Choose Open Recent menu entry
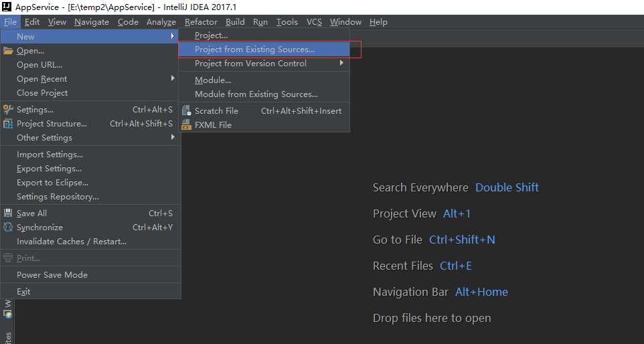Image resolution: width=644 pixels, height=344 pixels. (90, 79)
